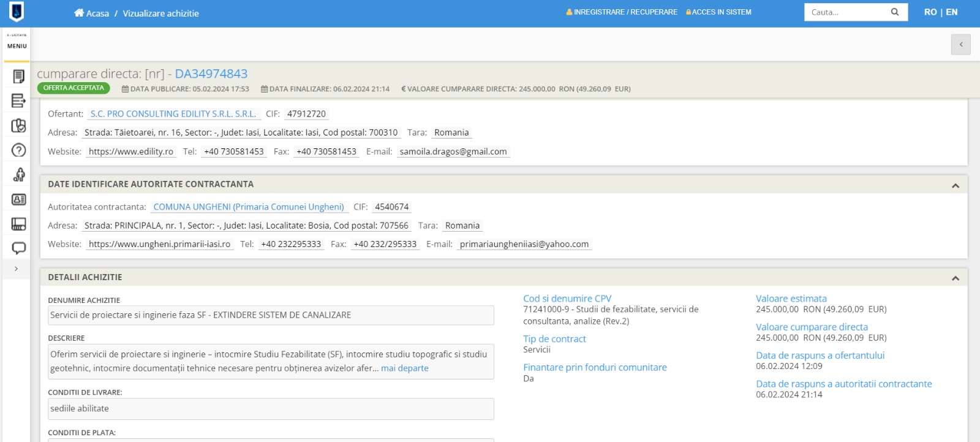Click Data de raspuns a autoritatii contractante label
980x442 pixels.
click(844, 384)
